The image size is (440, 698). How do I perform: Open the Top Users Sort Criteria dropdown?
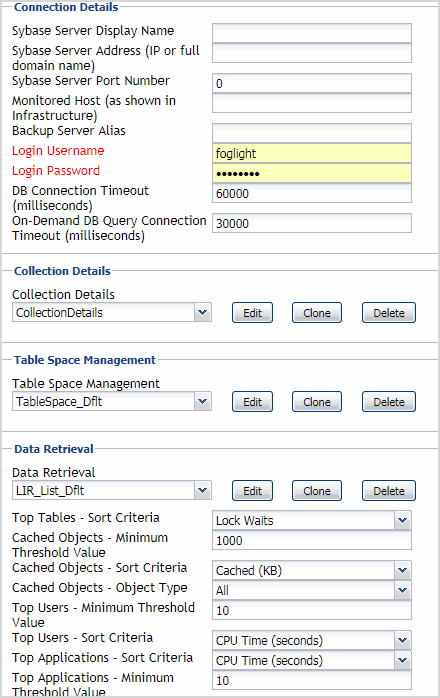coord(312,640)
